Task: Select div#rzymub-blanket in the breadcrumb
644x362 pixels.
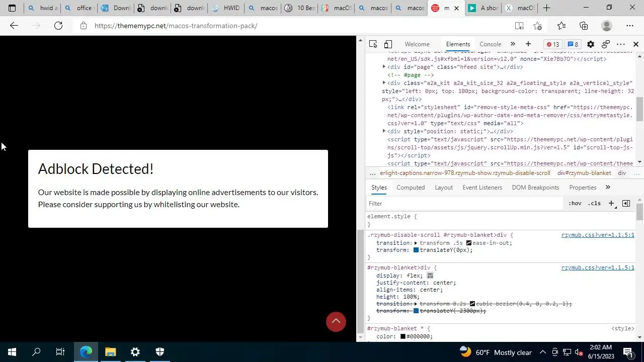Action: (x=584, y=173)
